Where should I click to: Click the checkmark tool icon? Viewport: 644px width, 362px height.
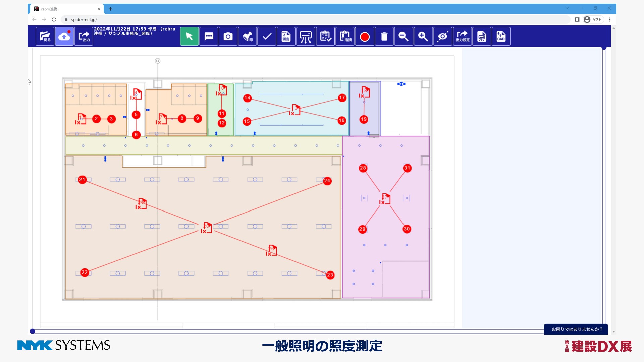click(267, 36)
